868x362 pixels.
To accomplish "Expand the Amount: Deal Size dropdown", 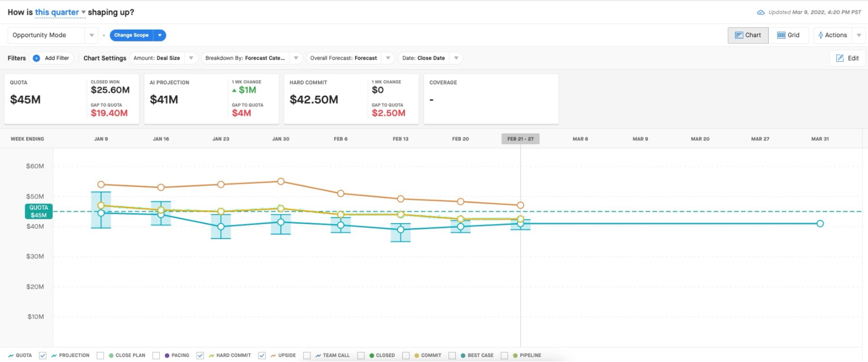I will [x=191, y=58].
